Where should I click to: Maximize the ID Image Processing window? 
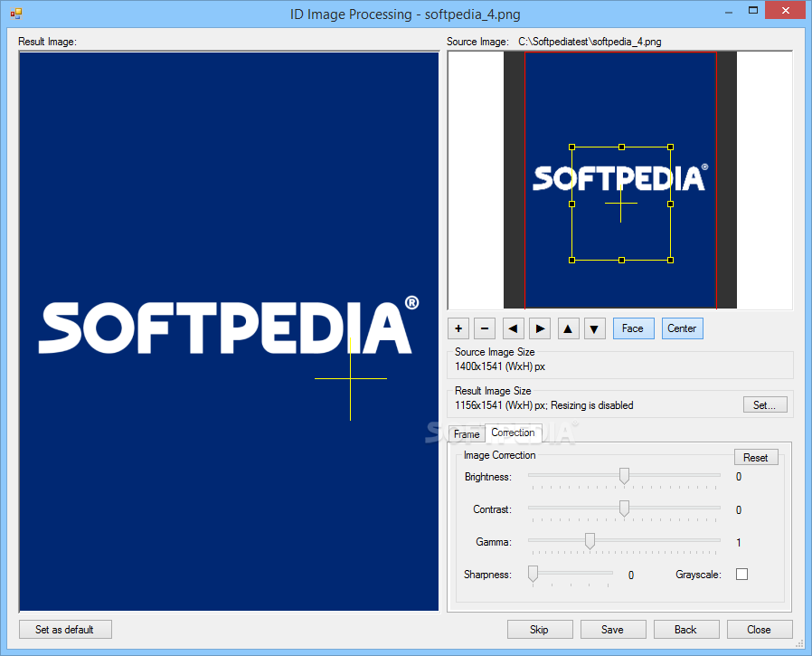pyautogui.click(x=753, y=10)
